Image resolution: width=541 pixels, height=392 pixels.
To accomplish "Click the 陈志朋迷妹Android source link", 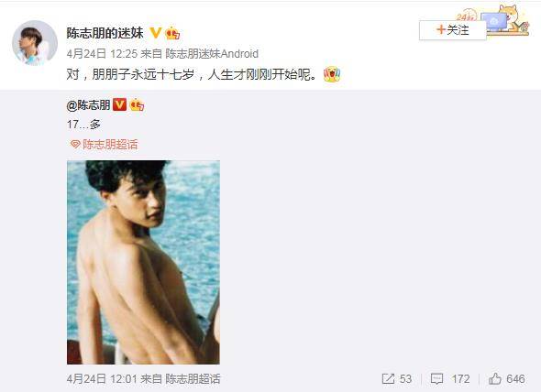I will [212, 54].
